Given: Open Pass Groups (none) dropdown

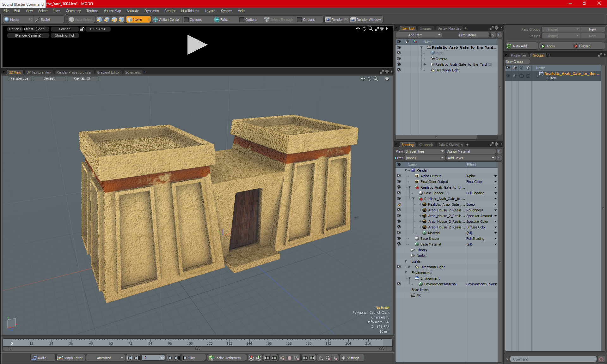Looking at the screenshot, I should pyautogui.click(x=561, y=29).
